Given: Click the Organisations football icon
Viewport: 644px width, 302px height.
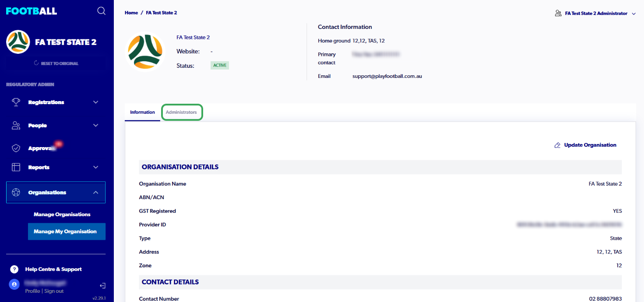Looking at the screenshot, I should [x=16, y=193].
